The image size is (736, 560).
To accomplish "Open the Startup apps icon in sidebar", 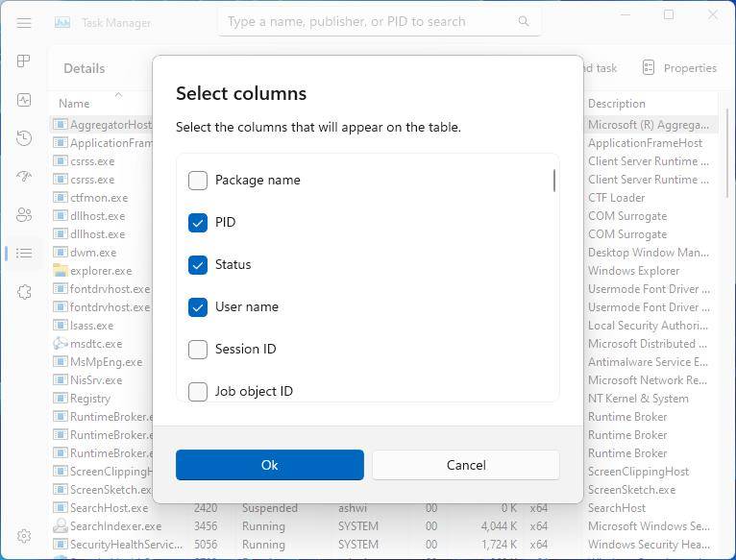I will point(24,177).
